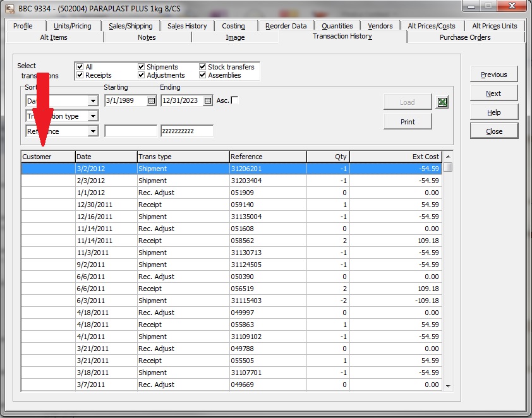Click the Ending reference input field
Image resolution: width=532 pixels, height=418 pixels.
187,131
